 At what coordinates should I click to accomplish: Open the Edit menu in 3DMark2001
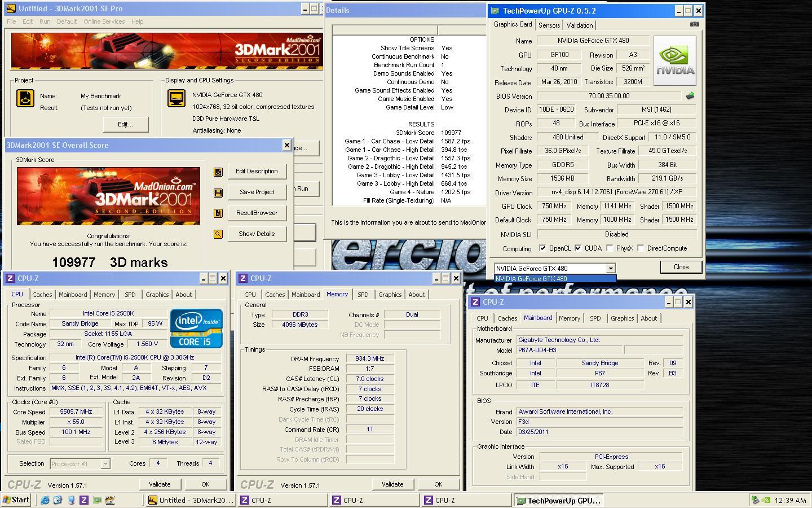point(28,21)
